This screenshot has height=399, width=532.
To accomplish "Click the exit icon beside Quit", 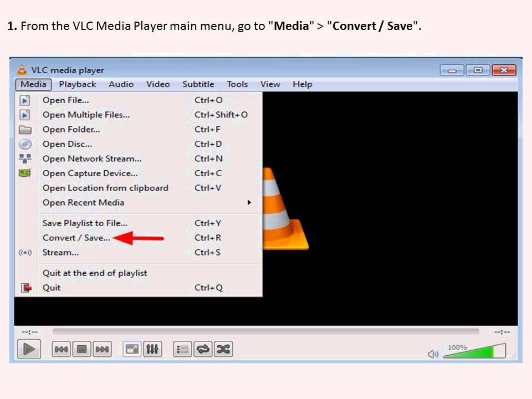I will pyautogui.click(x=26, y=288).
